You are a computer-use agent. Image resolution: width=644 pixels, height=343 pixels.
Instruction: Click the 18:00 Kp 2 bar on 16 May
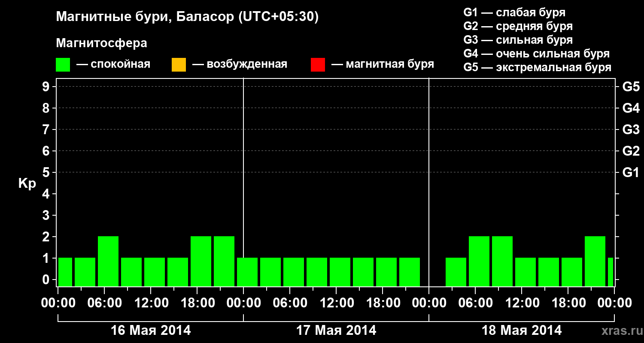click(201, 261)
